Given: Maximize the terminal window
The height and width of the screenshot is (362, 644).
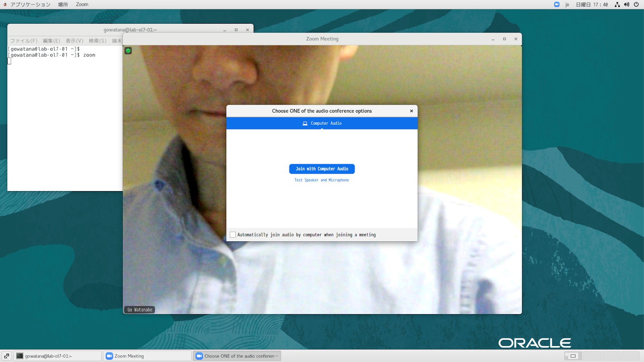Looking at the screenshot, I should coord(236,30).
